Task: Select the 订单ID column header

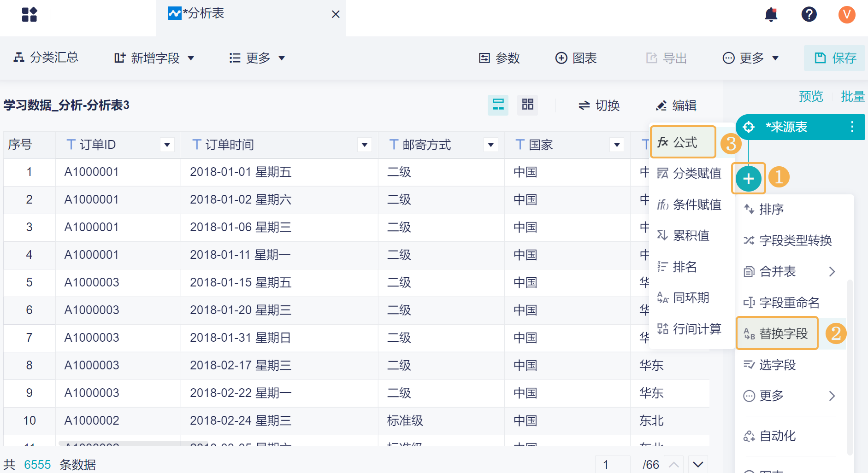Action: click(x=118, y=145)
